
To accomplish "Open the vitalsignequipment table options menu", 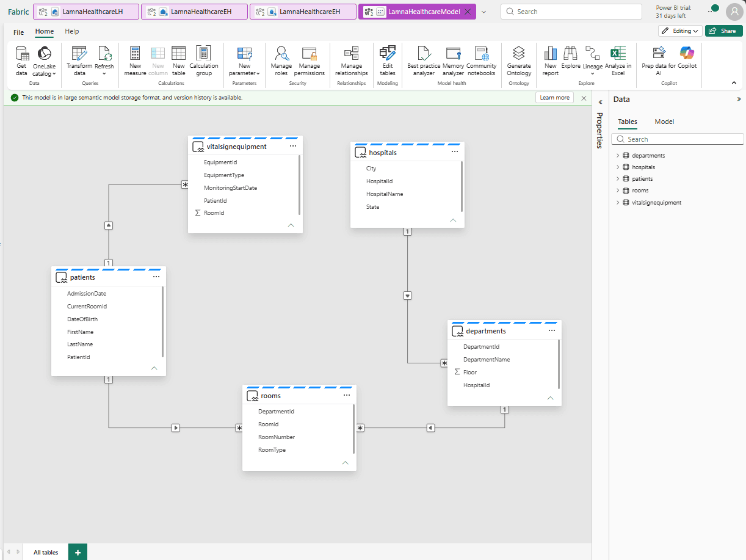I will (x=293, y=147).
